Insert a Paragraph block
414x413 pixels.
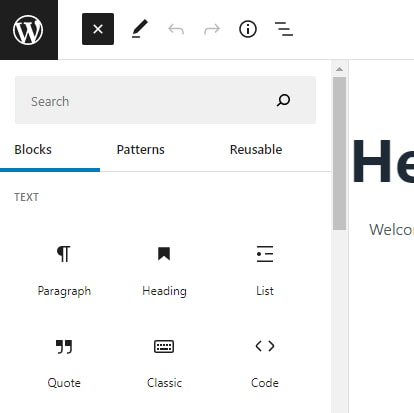pos(64,271)
